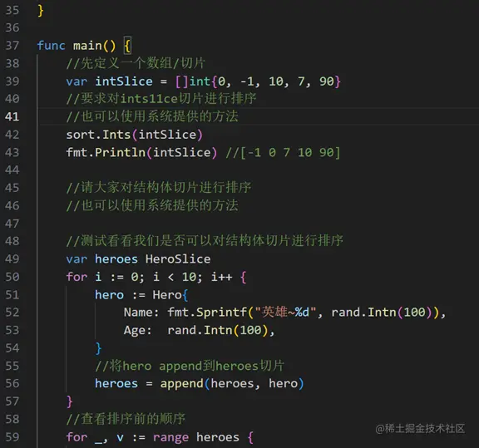Click line number 41 in the gutter

point(12,116)
